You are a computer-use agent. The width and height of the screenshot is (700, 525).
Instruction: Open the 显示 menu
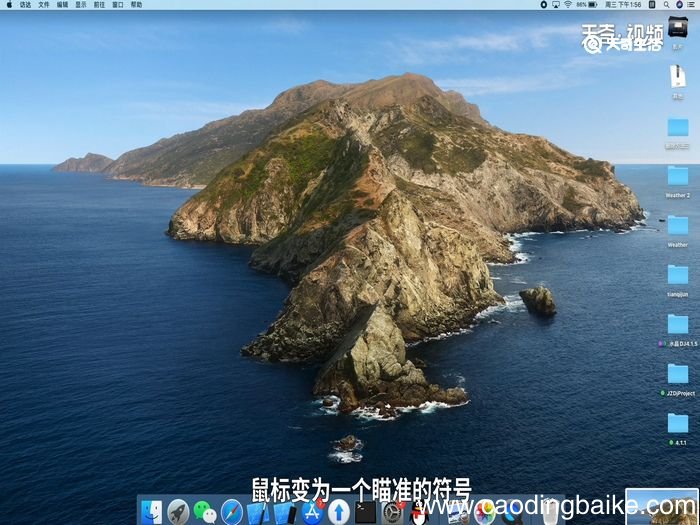81,5
